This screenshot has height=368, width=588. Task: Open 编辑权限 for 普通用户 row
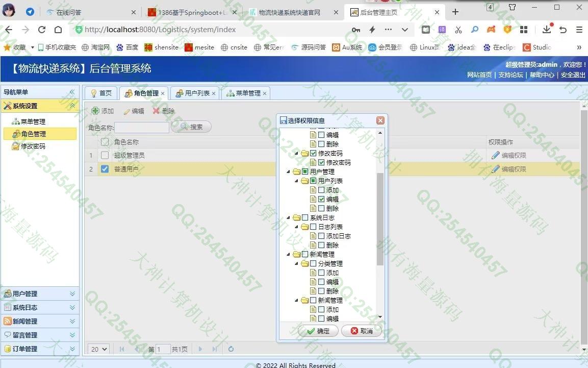509,169
